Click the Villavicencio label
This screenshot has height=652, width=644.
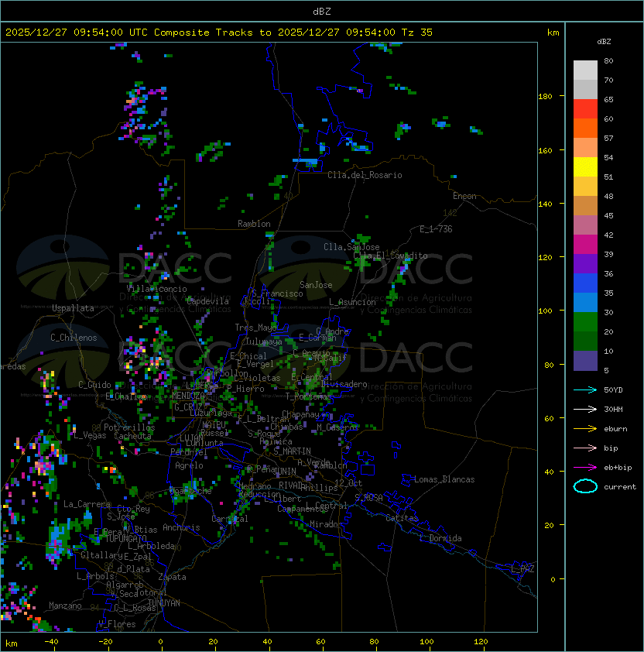tap(156, 289)
